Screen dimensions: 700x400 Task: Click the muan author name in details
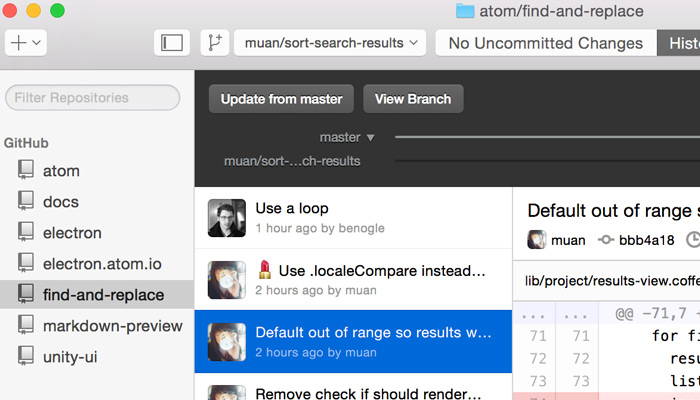[x=568, y=240]
